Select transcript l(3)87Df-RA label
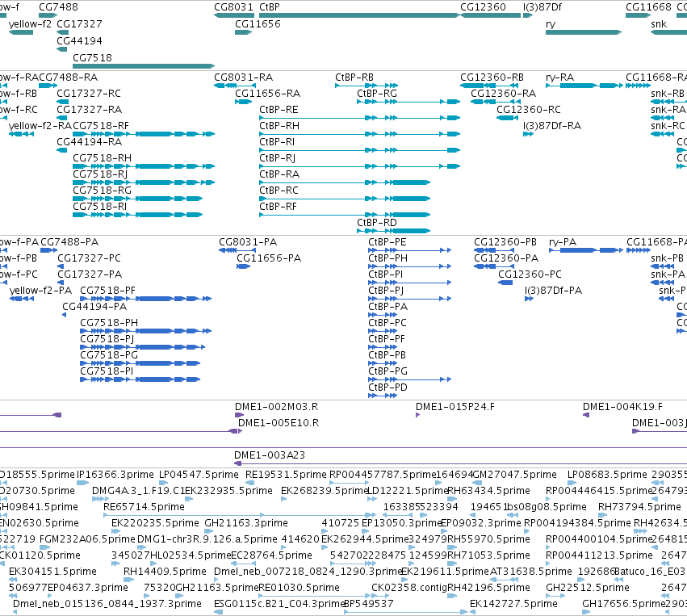The width and height of the screenshot is (687, 616). point(552,126)
